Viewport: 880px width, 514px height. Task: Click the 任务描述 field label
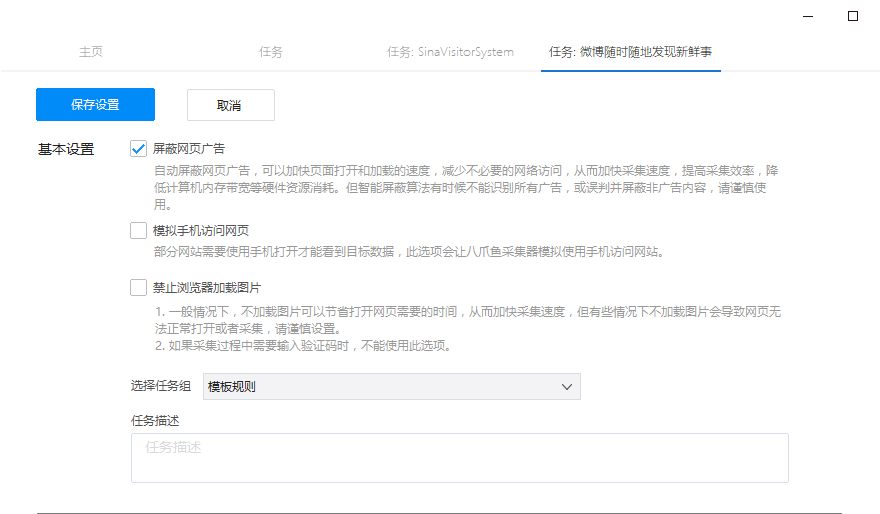point(155,421)
